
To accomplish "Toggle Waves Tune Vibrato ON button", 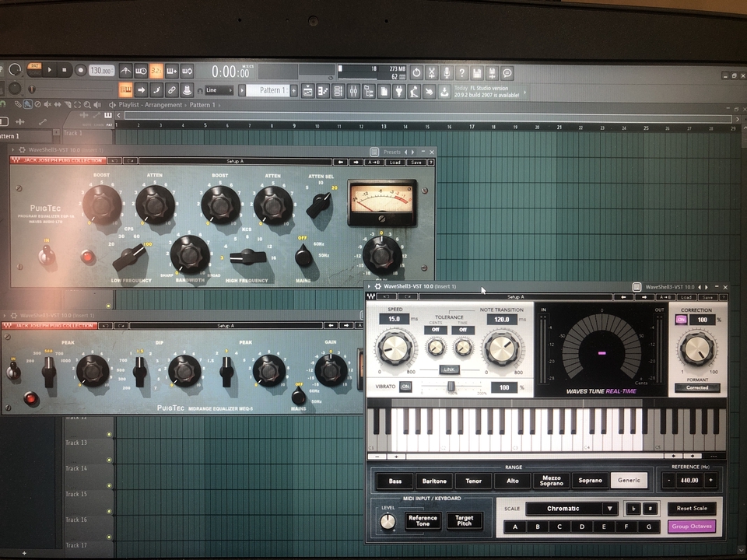I will [405, 387].
